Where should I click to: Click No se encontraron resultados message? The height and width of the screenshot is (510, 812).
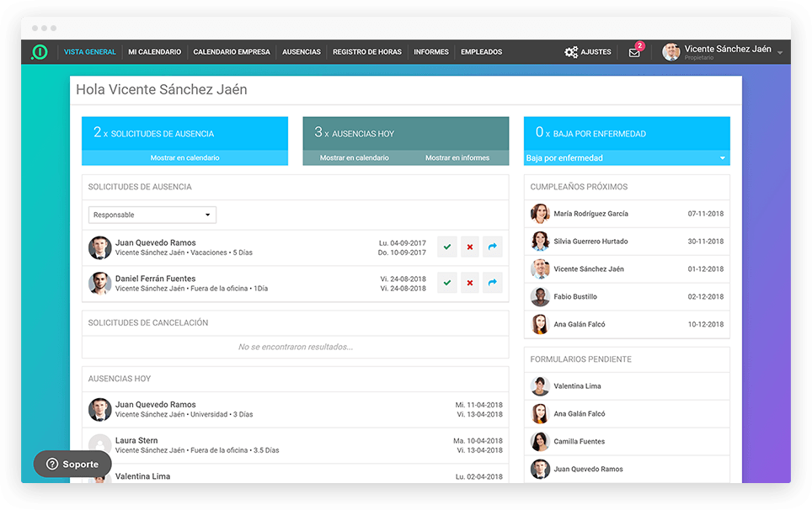(295, 347)
